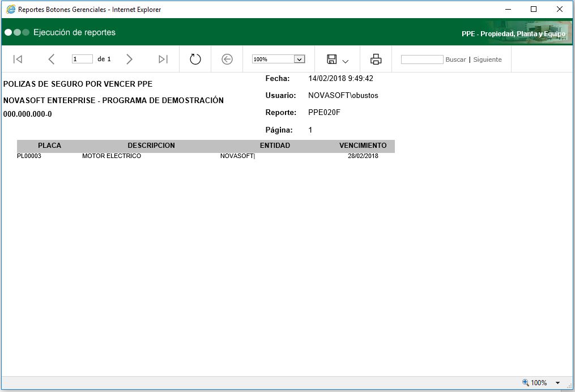Click the NOVASOFT entity cell
The width and height of the screenshot is (575, 392).
[x=237, y=156]
